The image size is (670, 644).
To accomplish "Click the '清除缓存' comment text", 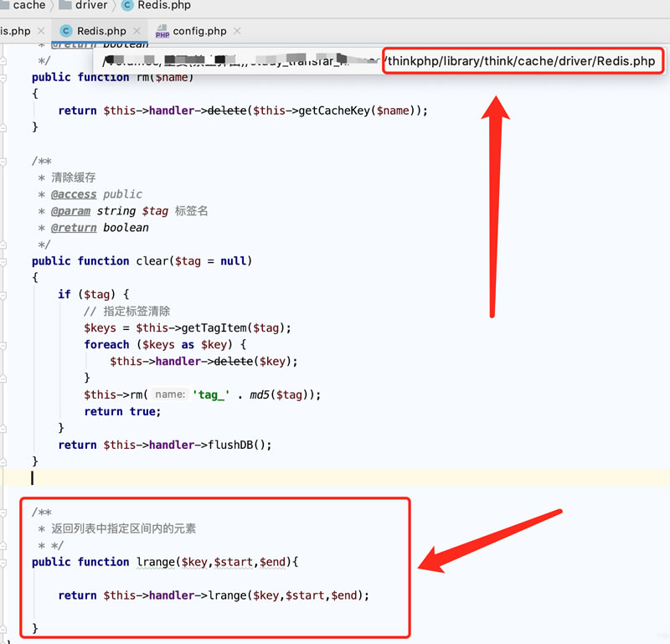I will pyautogui.click(x=74, y=178).
